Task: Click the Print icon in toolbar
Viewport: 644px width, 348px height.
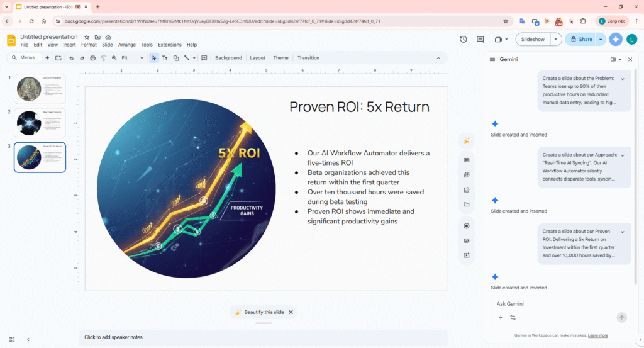Action: point(92,58)
